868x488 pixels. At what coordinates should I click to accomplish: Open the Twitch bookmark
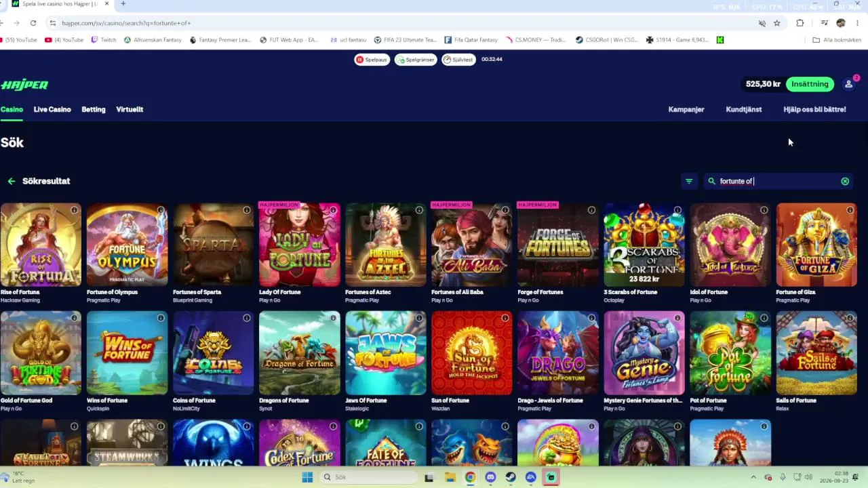coord(104,40)
